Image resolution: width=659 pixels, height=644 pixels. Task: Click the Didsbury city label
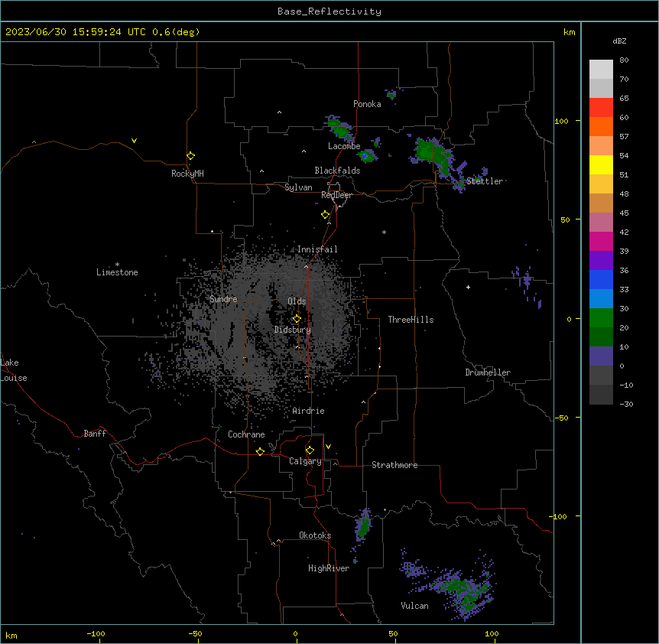coord(293,330)
